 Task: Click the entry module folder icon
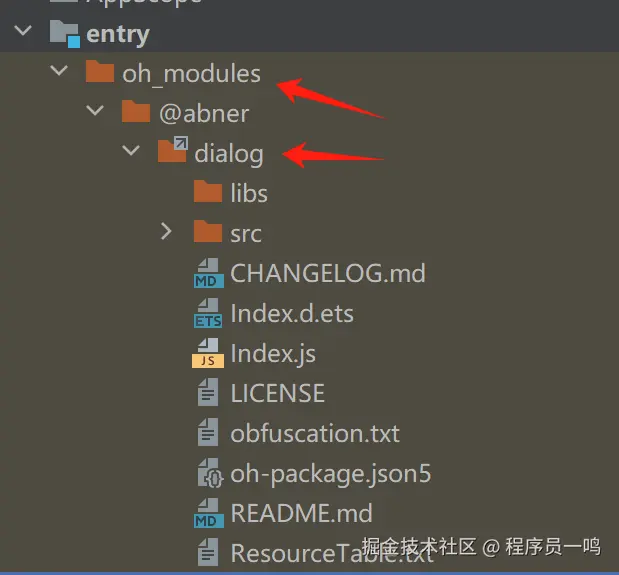tap(65, 34)
